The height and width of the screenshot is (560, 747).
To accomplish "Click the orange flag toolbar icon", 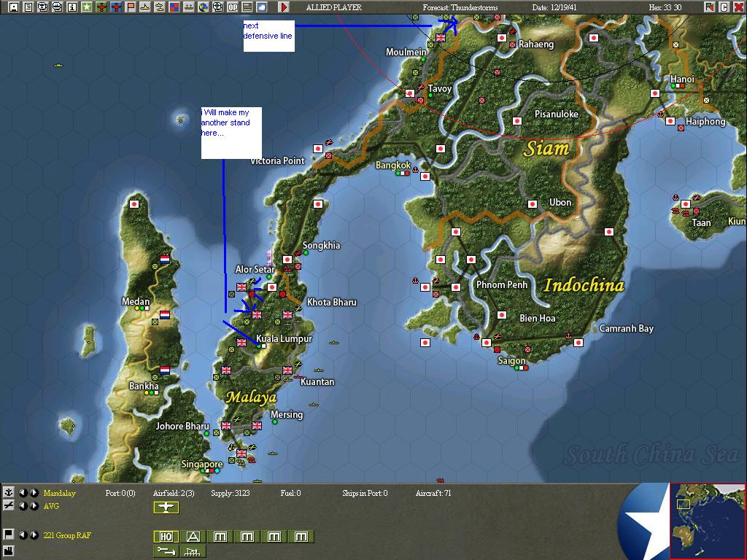I will click(130, 7).
